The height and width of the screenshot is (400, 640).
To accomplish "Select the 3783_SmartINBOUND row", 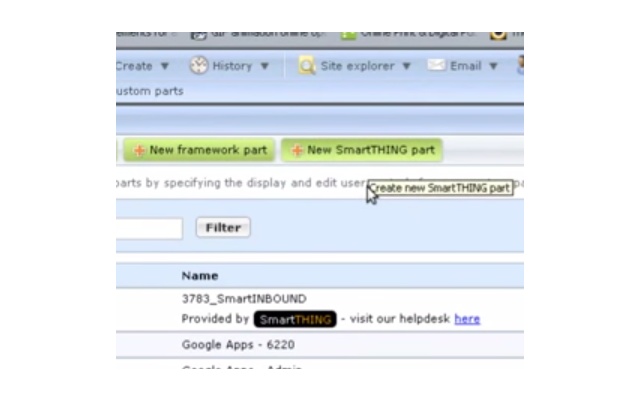I will (320, 309).
